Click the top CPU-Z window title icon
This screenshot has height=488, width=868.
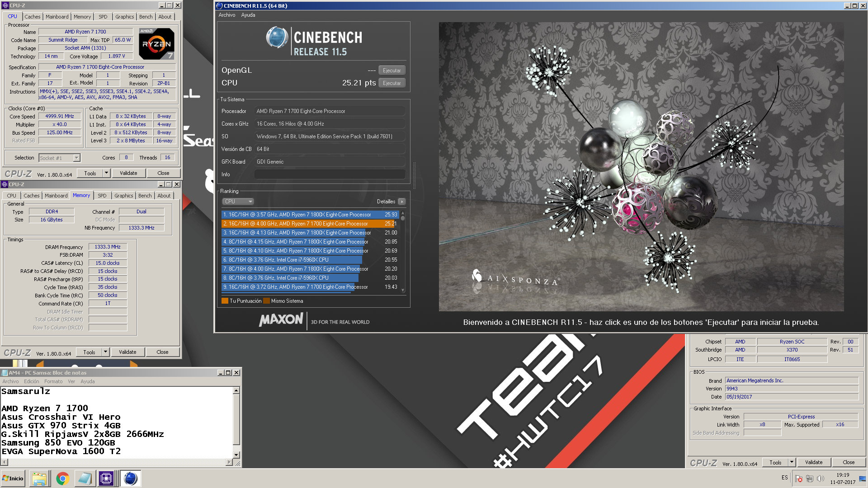pyautogui.click(x=5, y=5)
